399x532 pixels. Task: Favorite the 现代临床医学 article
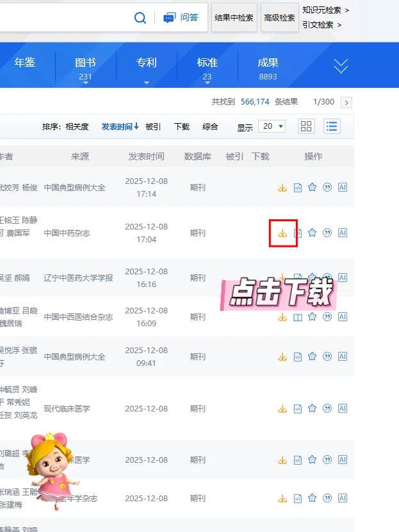pyautogui.click(x=312, y=408)
